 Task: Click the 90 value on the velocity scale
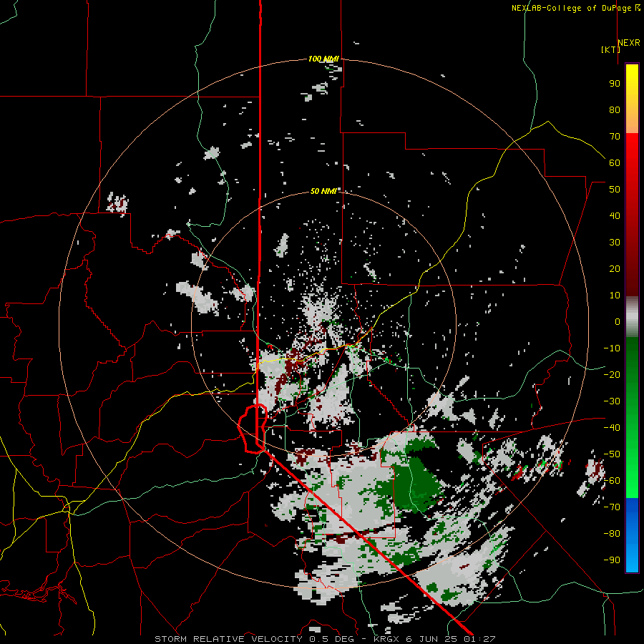coord(615,84)
